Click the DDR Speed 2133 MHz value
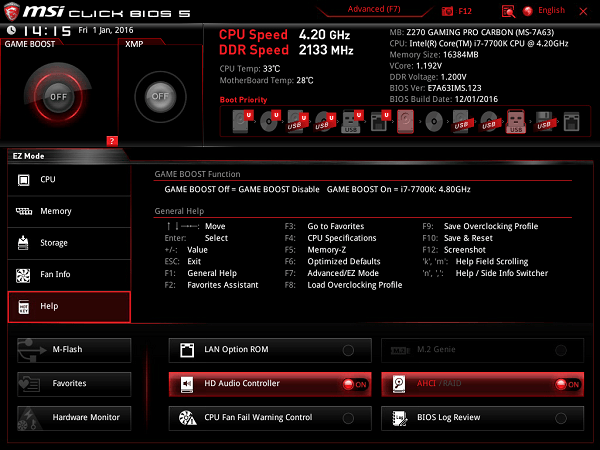This screenshot has height=450, width=600. pos(326,50)
